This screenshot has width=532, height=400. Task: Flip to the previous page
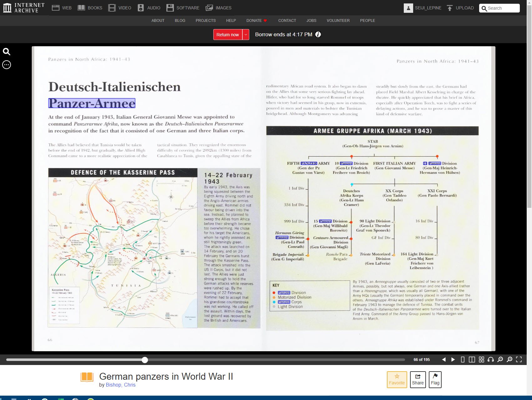click(x=443, y=360)
